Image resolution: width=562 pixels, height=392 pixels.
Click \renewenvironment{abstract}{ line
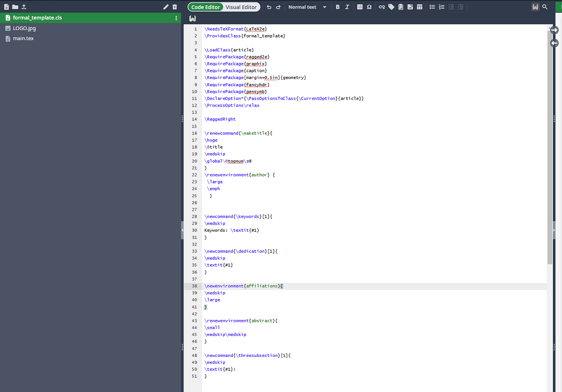(x=241, y=321)
